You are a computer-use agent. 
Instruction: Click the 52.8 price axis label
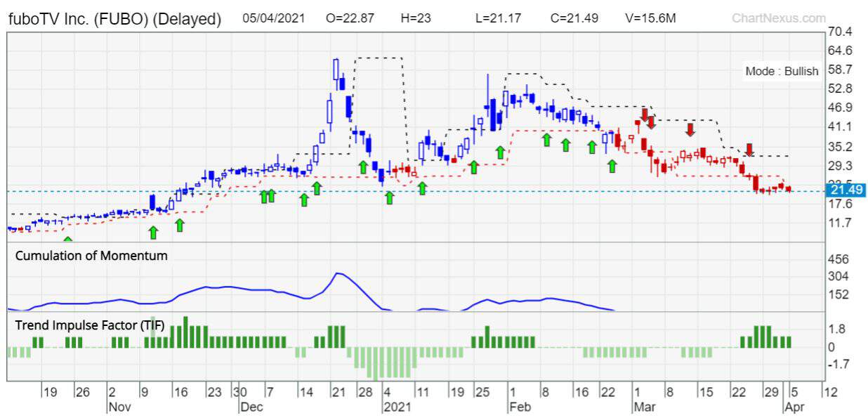click(x=840, y=89)
